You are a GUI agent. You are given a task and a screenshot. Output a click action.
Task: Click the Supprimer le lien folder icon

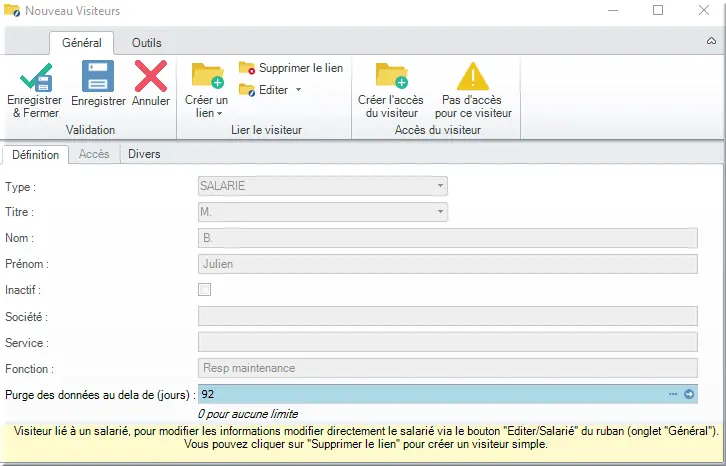(247, 68)
